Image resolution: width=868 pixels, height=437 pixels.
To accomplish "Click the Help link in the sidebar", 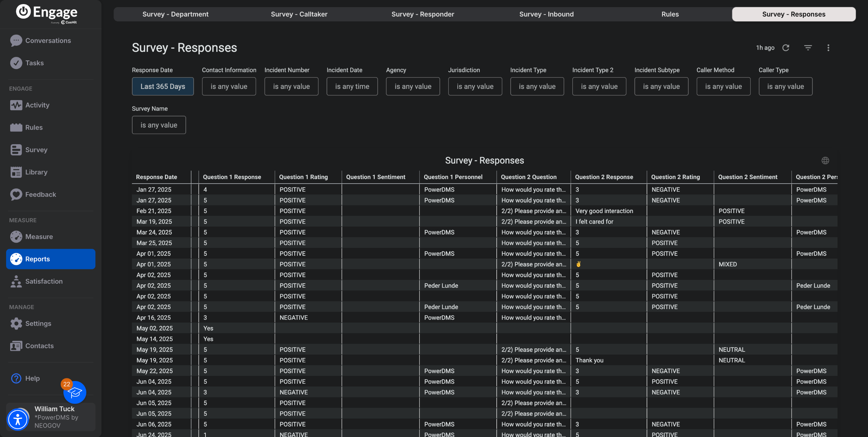I will click(32, 378).
